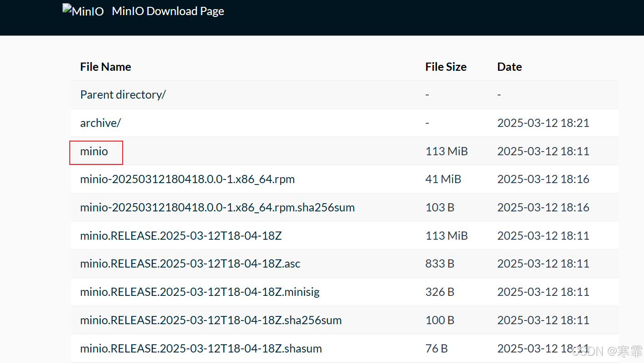Image resolution: width=644 pixels, height=363 pixels.
Task: Click the File Size column header
Action: click(446, 67)
